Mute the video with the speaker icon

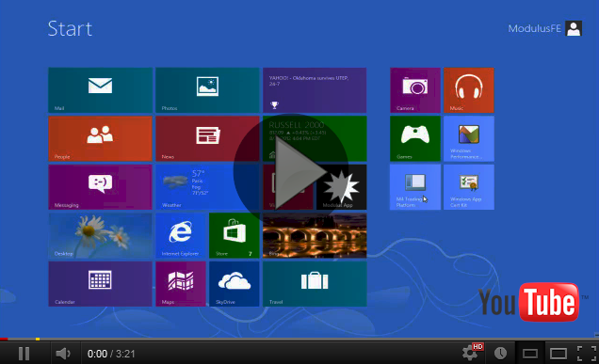click(x=63, y=354)
